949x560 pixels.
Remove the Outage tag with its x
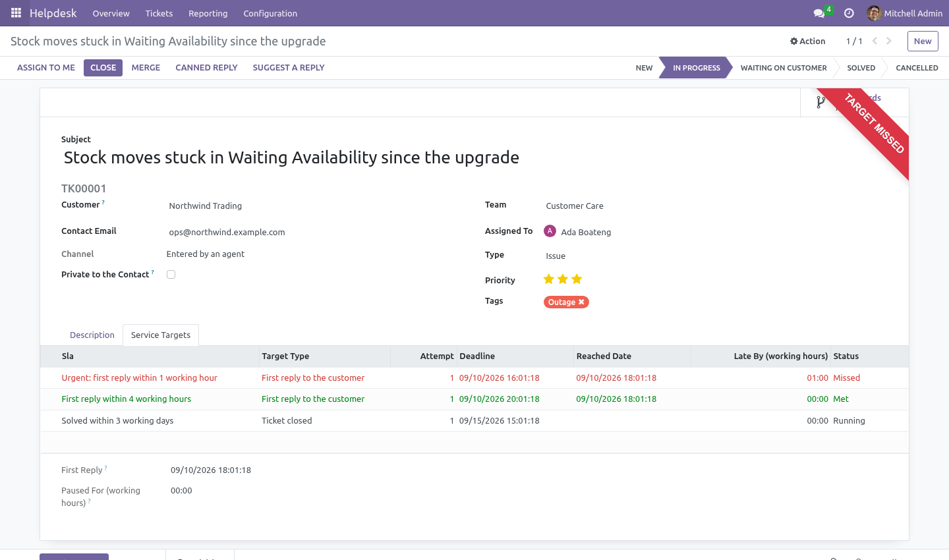coord(581,302)
